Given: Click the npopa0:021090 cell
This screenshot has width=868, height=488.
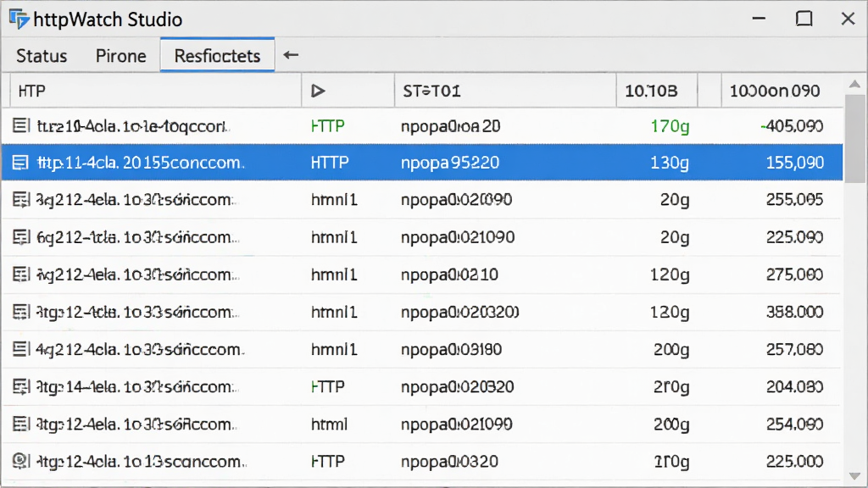Looking at the screenshot, I should (x=458, y=238).
